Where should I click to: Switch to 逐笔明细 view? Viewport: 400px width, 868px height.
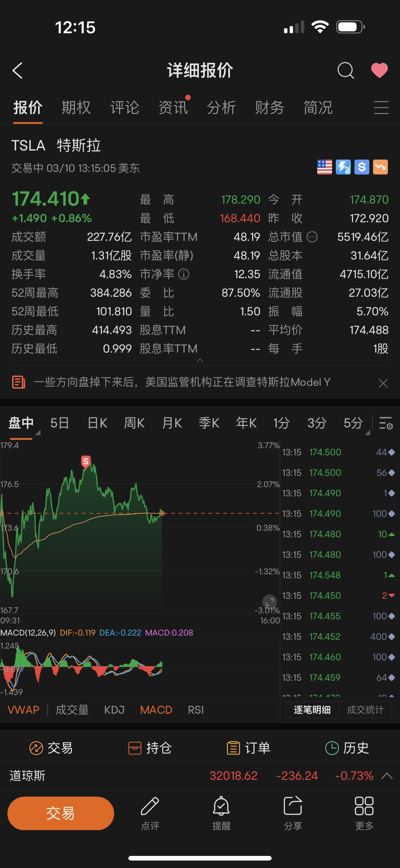[x=312, y=710]
